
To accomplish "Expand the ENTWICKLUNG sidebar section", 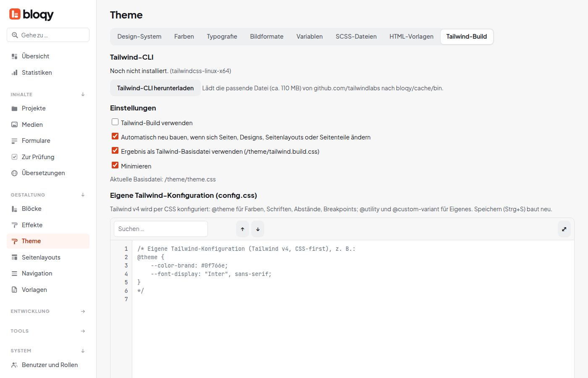I will pos(83,311).
